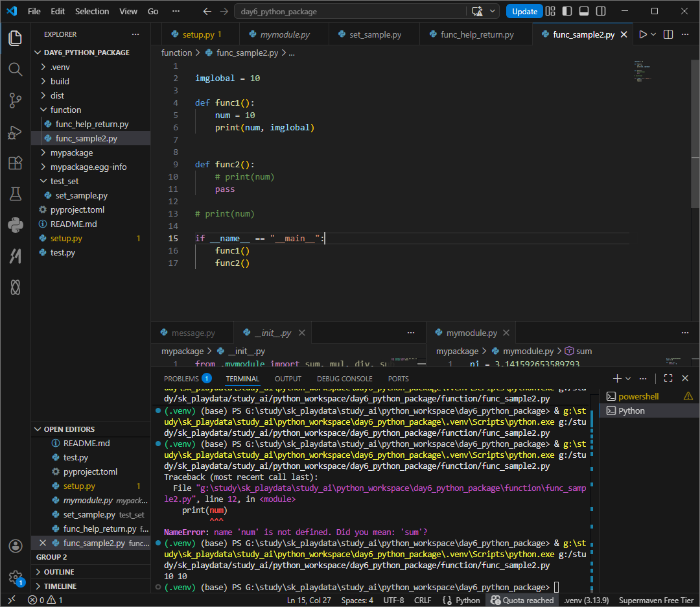Collapse the OPEN EDITORS section
The height and width of the screenshot is (607, 700).
click(91, 429)
